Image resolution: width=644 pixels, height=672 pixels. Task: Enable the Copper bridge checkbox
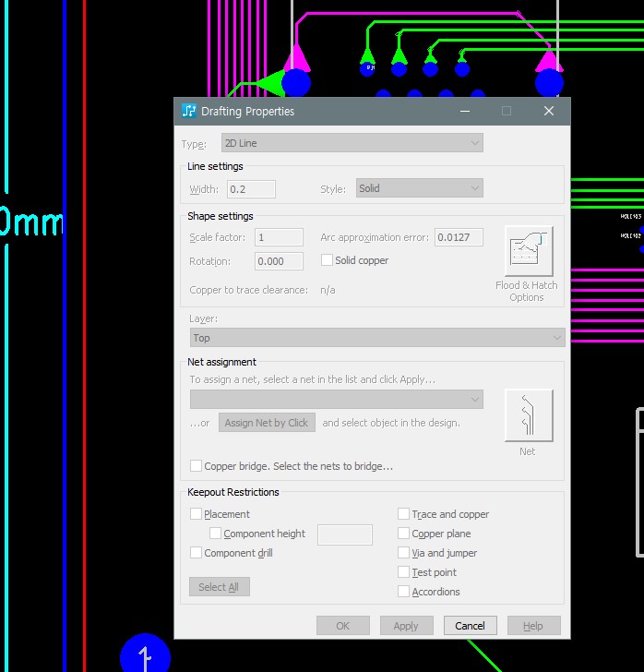tap(196, 466)
